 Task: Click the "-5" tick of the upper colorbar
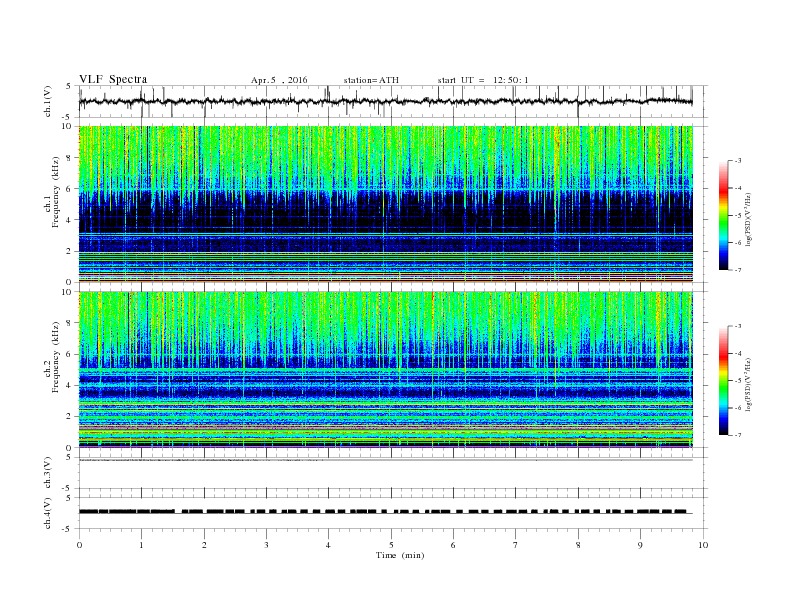click(x=738, y=215)
